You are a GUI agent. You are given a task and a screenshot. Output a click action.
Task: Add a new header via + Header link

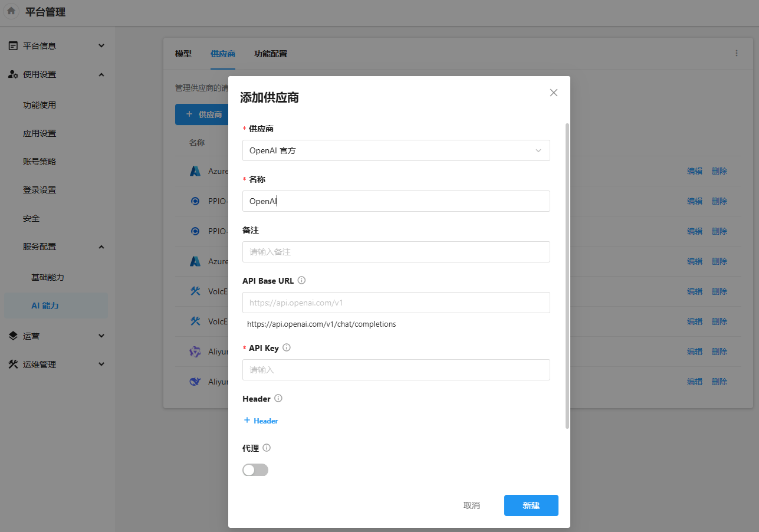click(261, 421)
